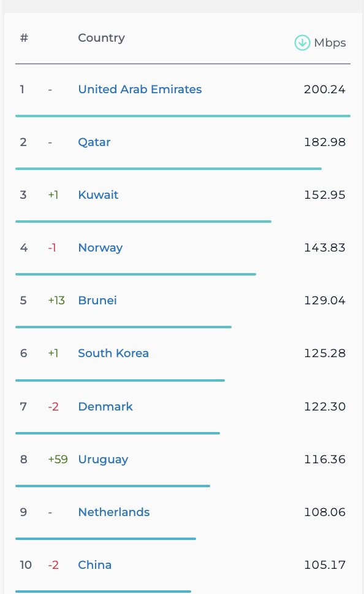
Task: Toggle sort order via the Mbps header
Action: (x=329, y=43)
